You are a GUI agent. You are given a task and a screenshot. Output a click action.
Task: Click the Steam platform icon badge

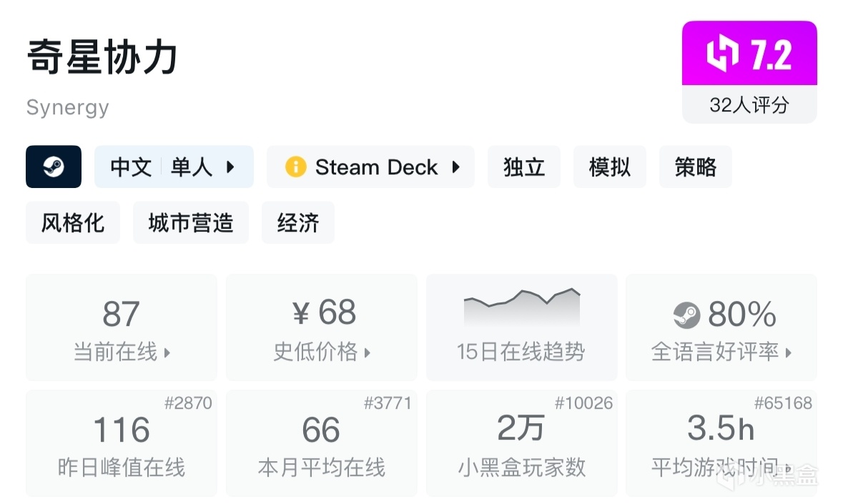[x=54, y=167]
